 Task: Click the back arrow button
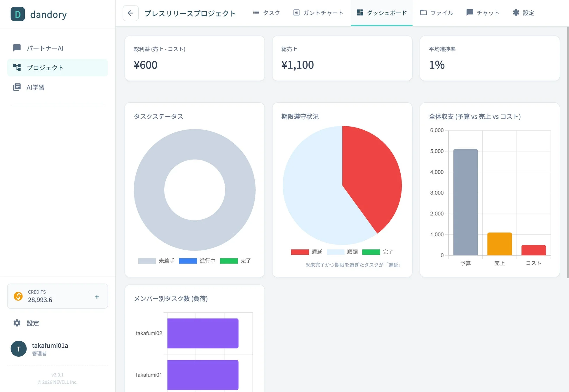click(x=130, y=13)
